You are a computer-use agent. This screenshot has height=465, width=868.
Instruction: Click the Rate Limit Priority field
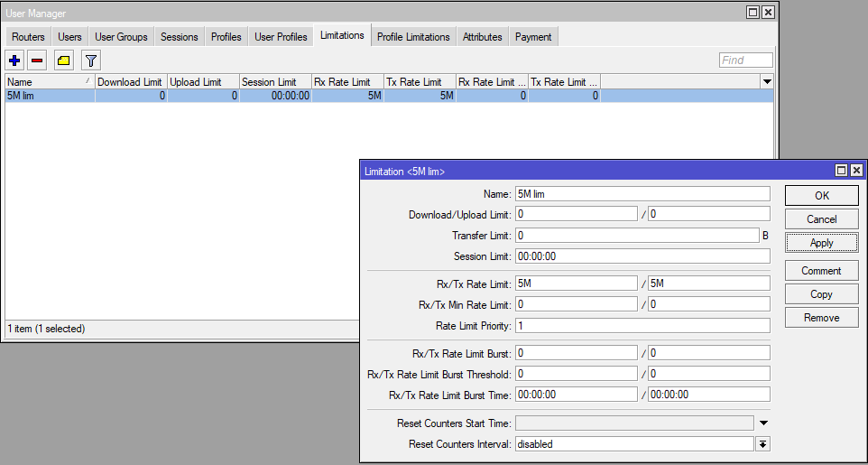coord(642,325)
